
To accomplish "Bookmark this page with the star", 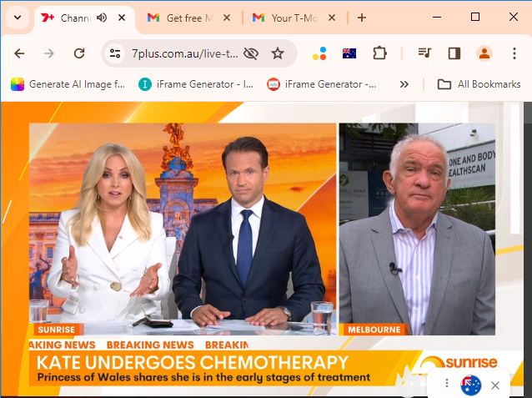I will [x=278, y=53].
